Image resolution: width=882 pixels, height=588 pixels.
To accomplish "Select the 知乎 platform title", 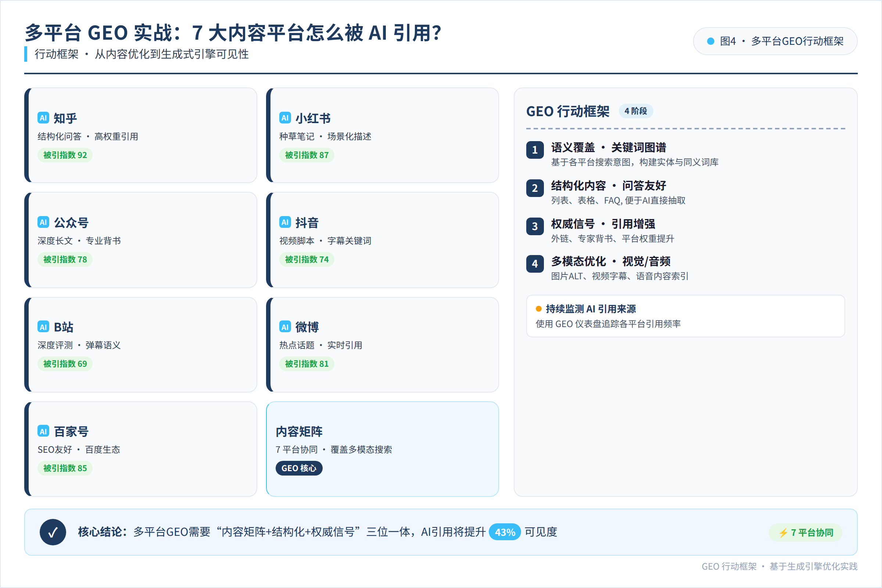I will click(65, 118).
